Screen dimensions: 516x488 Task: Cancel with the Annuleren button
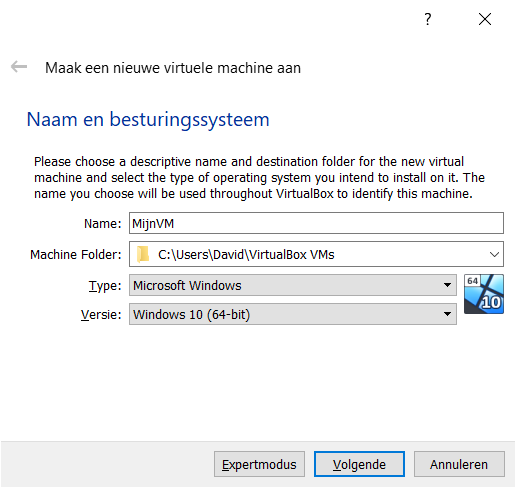coord(459,464)
